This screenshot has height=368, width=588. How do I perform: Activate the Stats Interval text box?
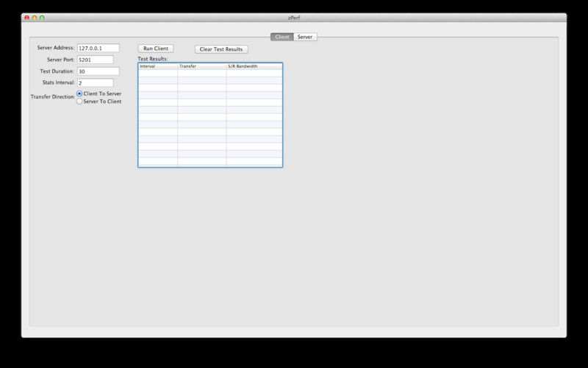click(95, 83)
